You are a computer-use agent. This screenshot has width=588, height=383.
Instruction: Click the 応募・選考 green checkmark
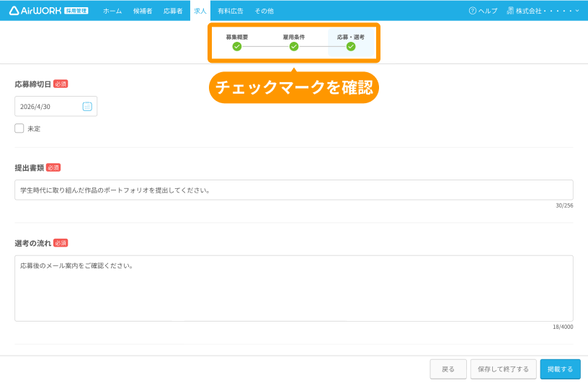tap(351, 47)
